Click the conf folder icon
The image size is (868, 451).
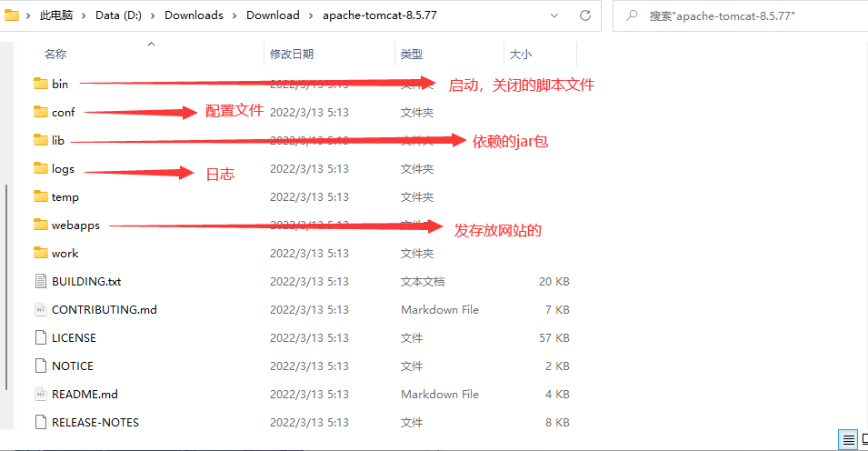40,112
